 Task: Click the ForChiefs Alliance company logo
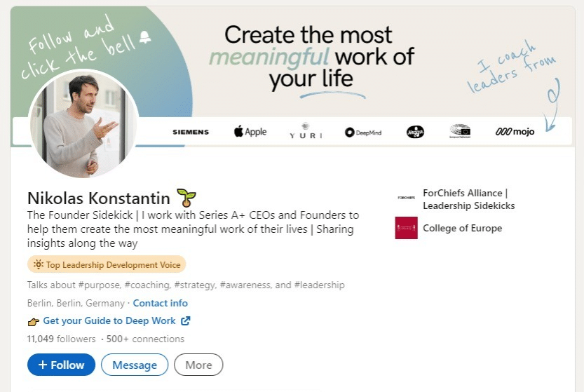click(x=407, y=198)
